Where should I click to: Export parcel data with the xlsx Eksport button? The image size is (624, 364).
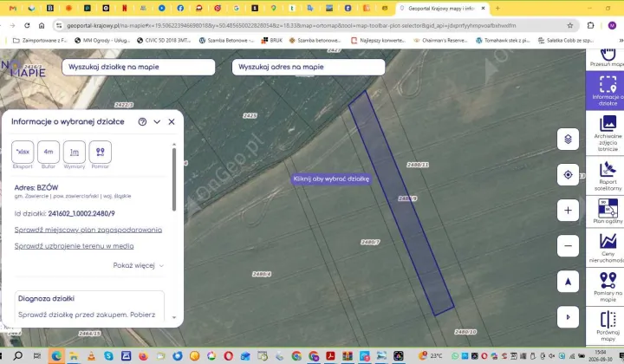[x=23, y=152]
